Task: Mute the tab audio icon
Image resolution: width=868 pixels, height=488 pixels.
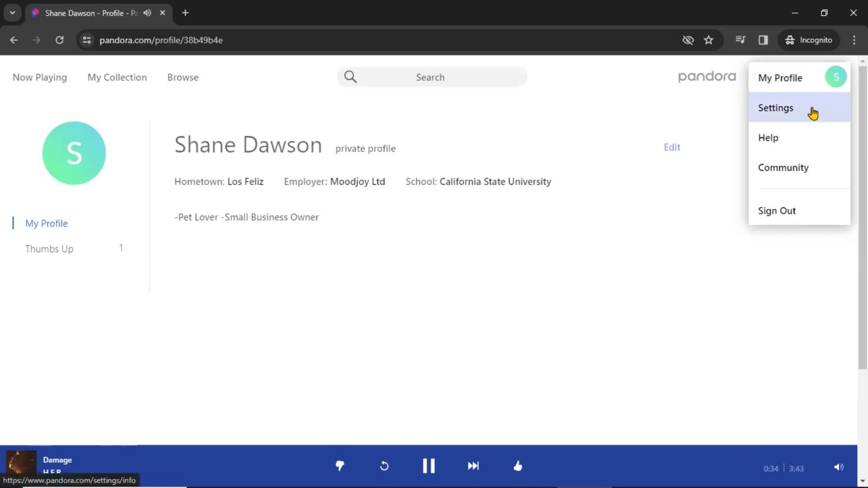Action: pos(147,13)
